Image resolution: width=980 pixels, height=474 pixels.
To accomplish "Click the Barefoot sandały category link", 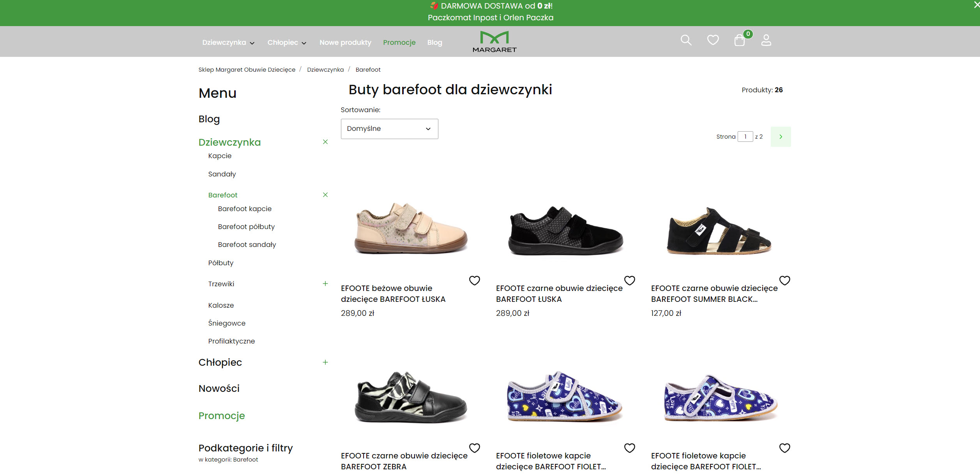I will (x=247, y=244).
